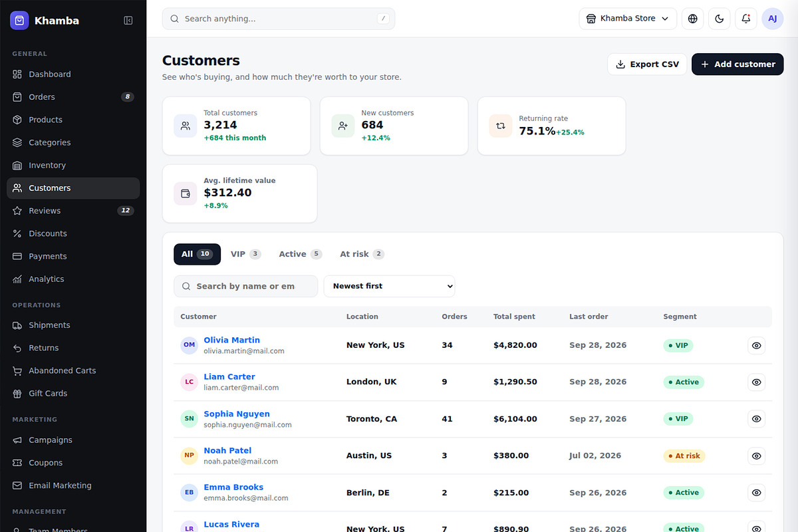Toggle dark mode with moon icon

[x=720, y=19]
